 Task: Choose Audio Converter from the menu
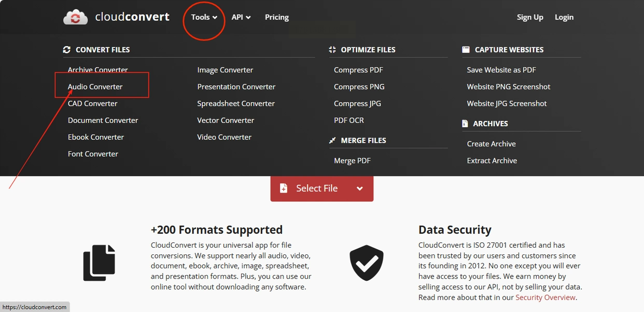coord(95,87)
